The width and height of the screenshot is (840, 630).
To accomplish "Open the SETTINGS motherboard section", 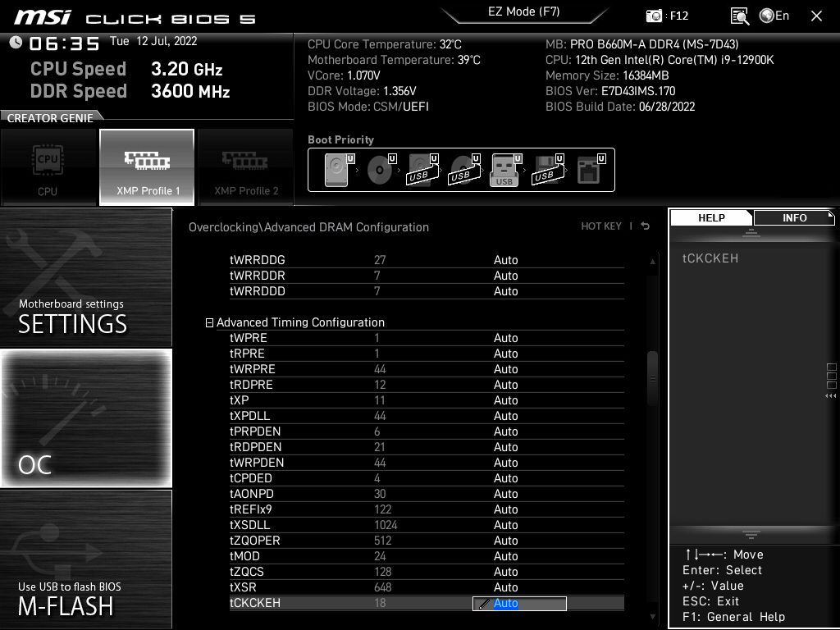I will coord(86,277).
